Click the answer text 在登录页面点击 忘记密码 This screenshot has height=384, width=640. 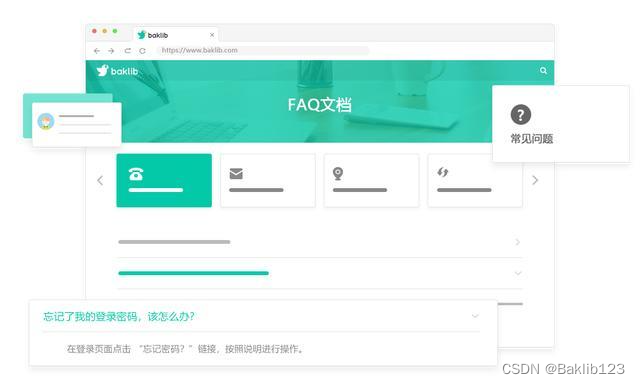185,349
